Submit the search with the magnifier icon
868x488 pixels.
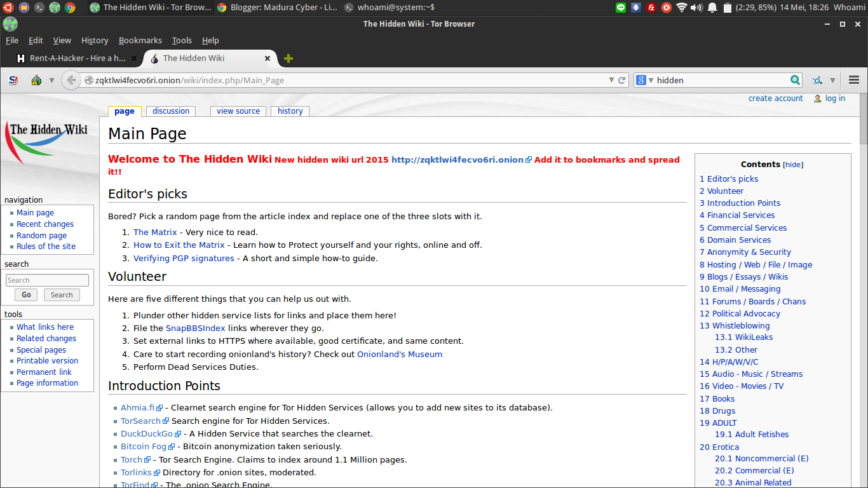(x=795, y=80)
